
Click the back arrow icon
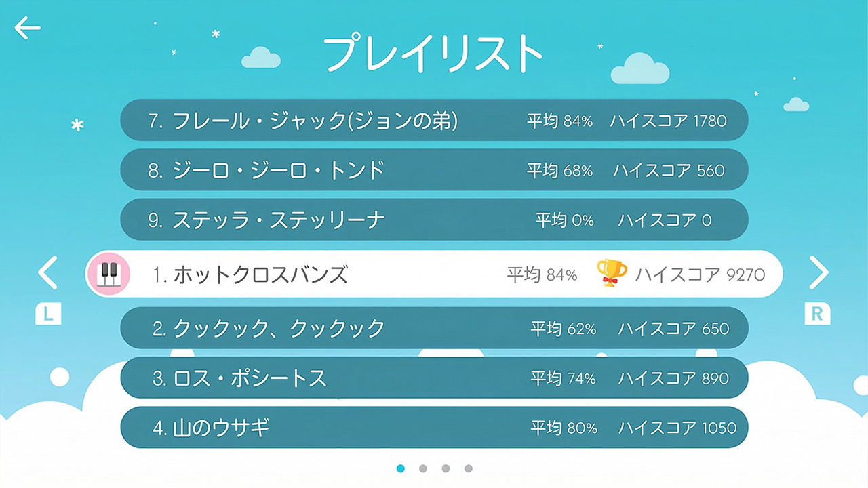[27, 28]
